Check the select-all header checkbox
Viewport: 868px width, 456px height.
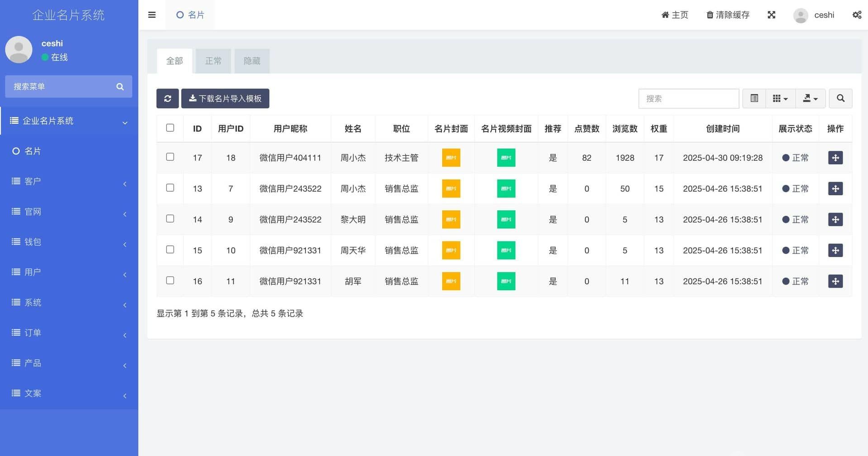click(170, 128)
